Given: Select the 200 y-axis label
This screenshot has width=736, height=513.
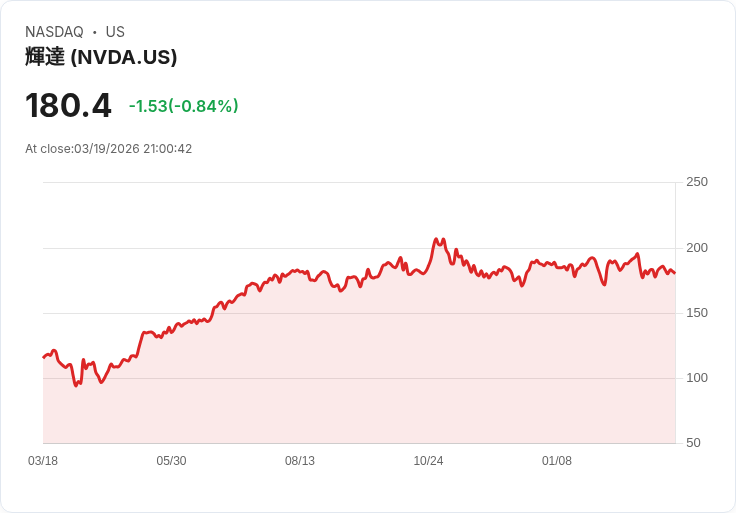Looking at the screenshot, I should (696, 248).
